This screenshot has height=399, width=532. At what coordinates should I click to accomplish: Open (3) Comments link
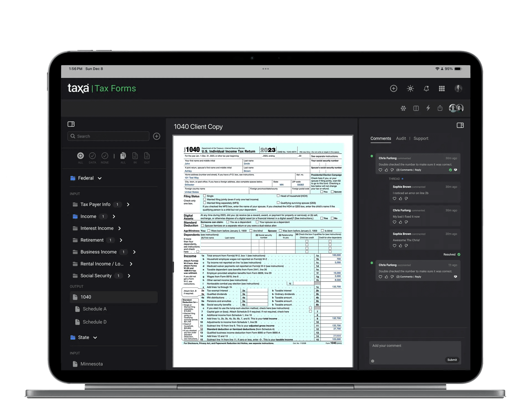[404, 170]
